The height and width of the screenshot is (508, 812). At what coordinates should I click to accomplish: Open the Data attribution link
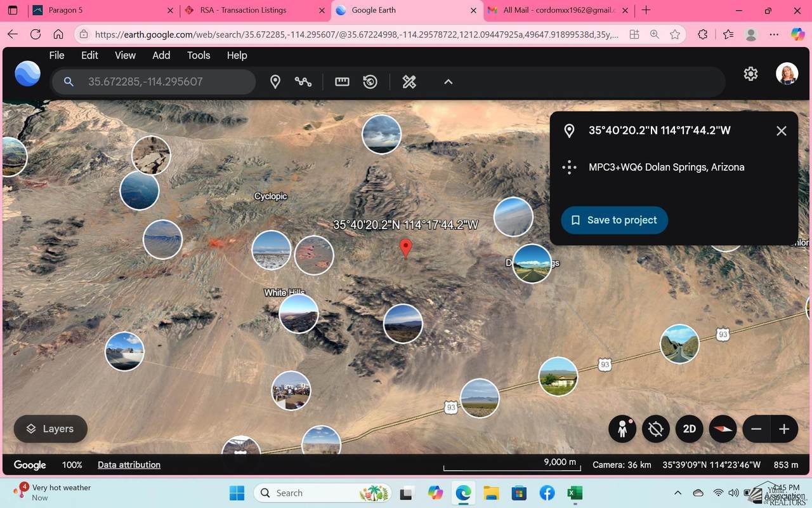[x=129, y=465]
